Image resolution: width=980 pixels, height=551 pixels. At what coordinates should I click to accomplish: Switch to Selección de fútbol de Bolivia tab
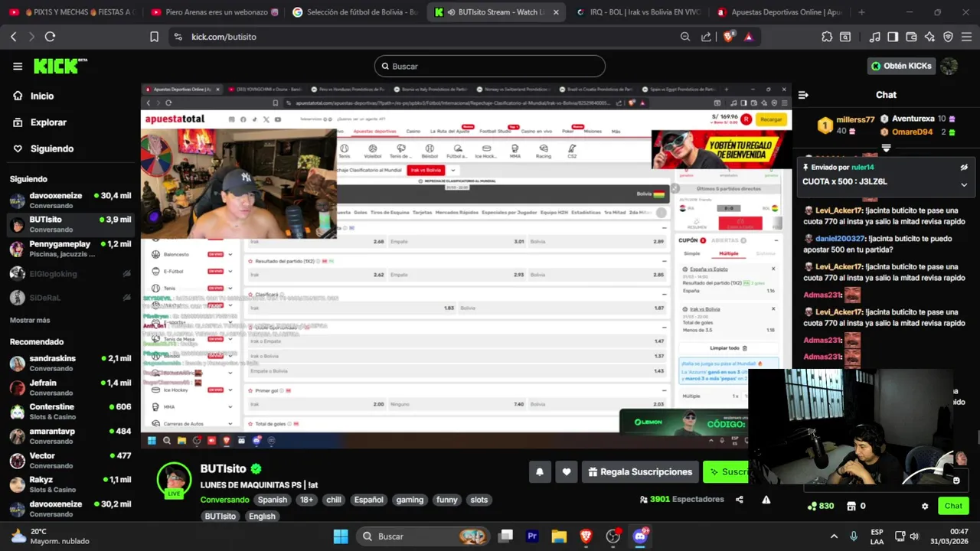click(354, 12)
